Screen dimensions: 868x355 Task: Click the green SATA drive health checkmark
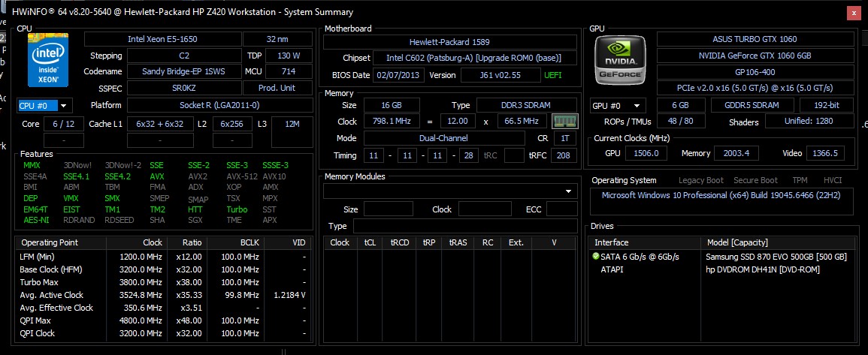596,257
